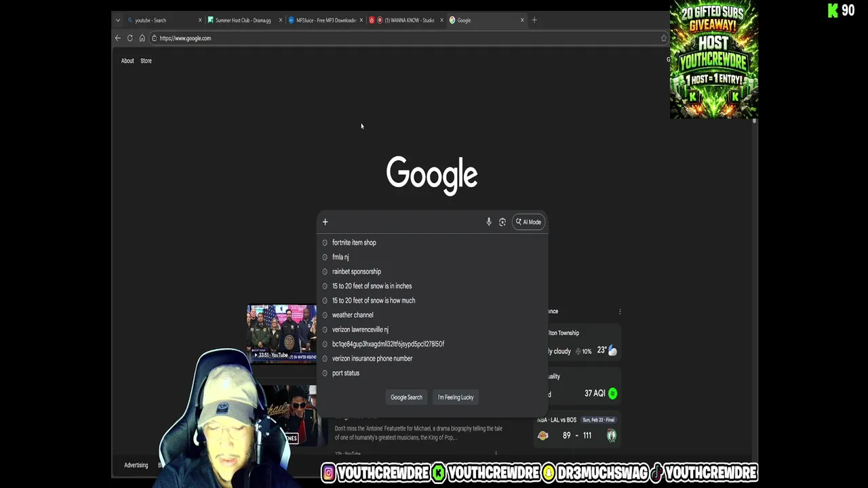Viewport: 868px width, 488px height.
Task: Open the Advertising footer link
Action: point(136,465)
